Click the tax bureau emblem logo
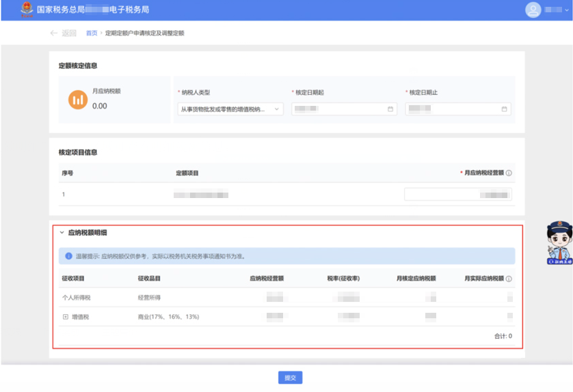 (x=26, y=10)
